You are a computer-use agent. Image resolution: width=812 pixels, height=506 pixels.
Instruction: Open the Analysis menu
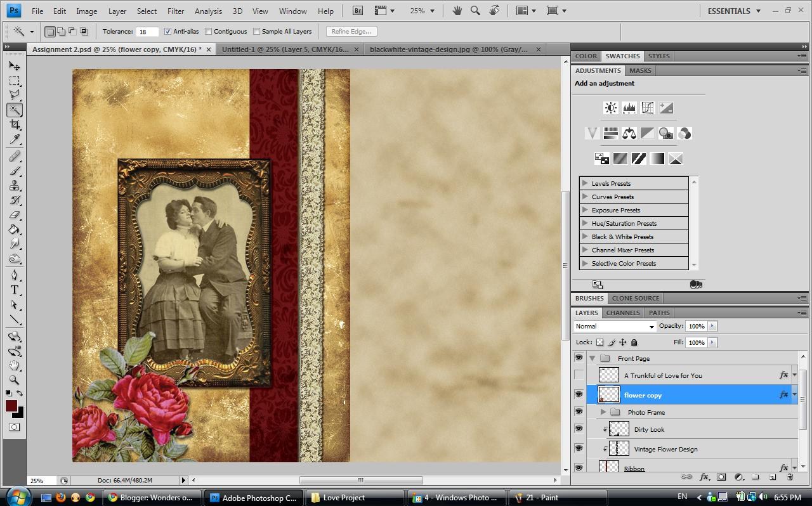coord(208,11)
